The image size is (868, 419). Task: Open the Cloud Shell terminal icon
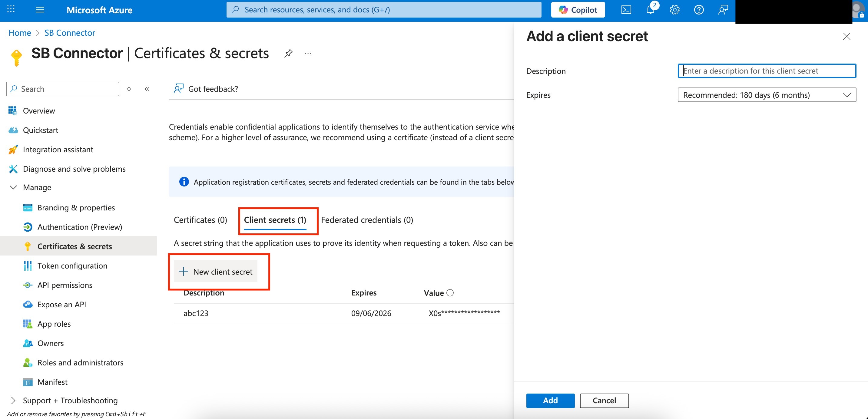[626, 10]
